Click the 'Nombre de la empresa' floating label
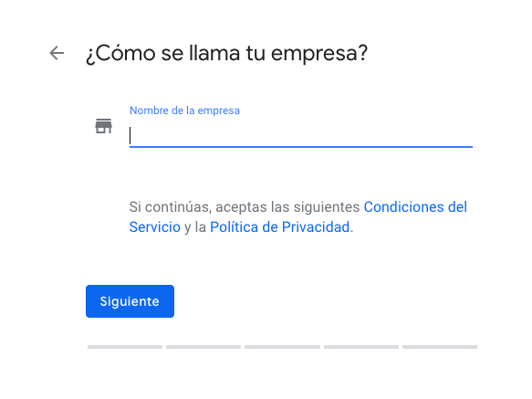 tap(184, 110)
